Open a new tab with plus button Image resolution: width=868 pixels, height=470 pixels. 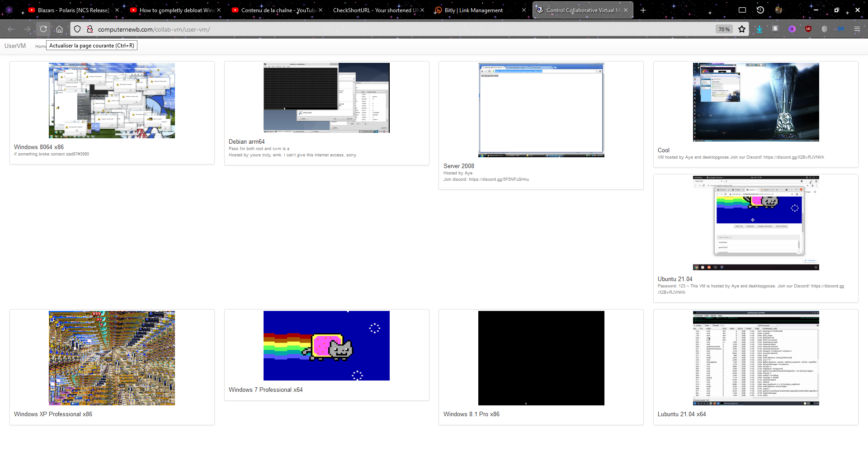click(643, 10)
